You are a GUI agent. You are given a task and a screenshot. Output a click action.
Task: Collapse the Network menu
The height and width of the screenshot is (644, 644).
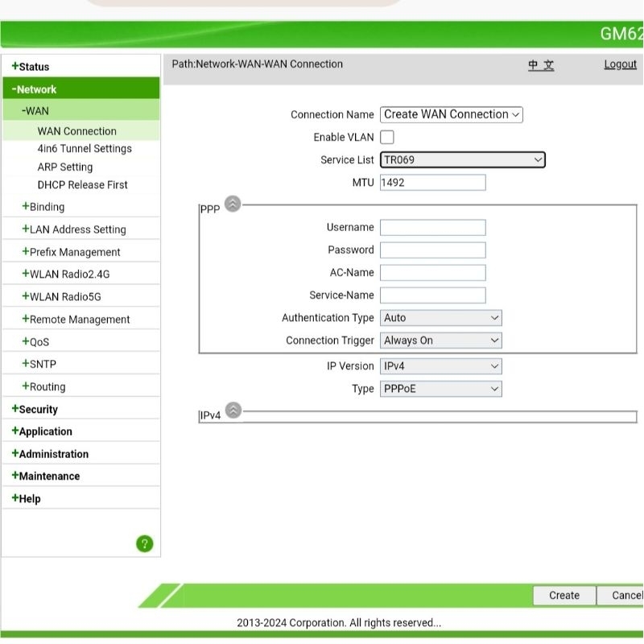(34, 89)
